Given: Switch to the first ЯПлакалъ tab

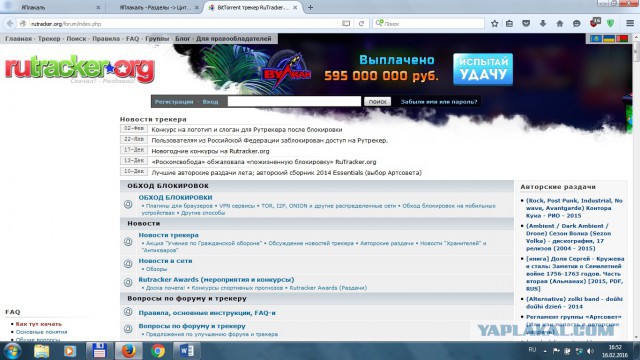Looking at the screenshot, I should pos(53,7).
